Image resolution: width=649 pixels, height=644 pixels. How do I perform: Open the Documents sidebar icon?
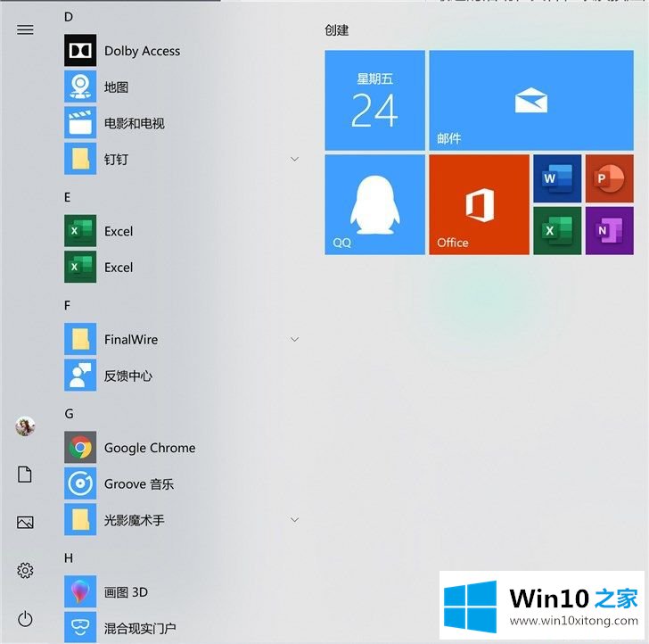[25, 475]
